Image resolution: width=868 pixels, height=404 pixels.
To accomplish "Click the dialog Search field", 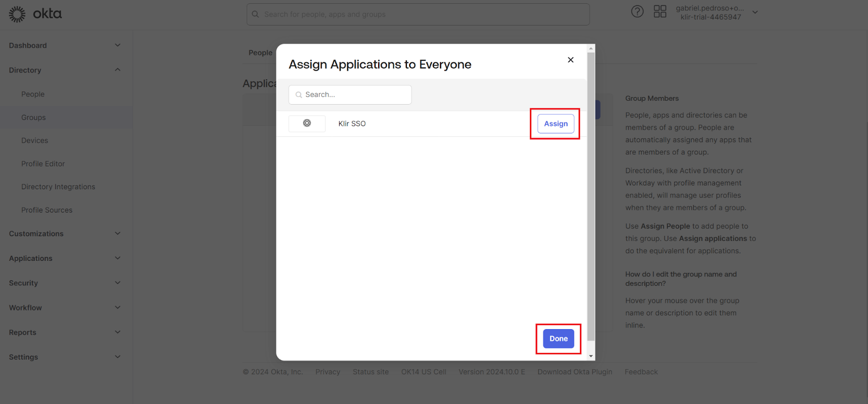I will 355,95.
